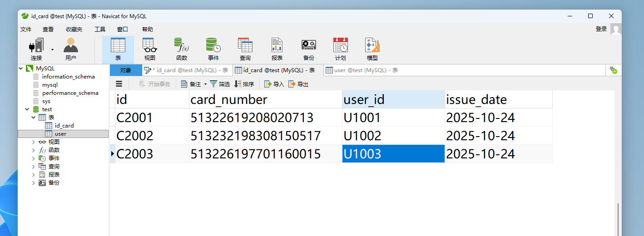Select the Schedule (计划) toolbar icon

tap(341, 49)
